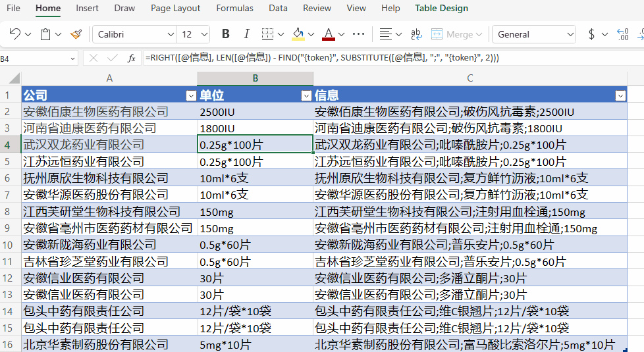This screenshot has width=644, height=352.
Task: Toggle Bold formatting
Action: click(x=225, y=34)
